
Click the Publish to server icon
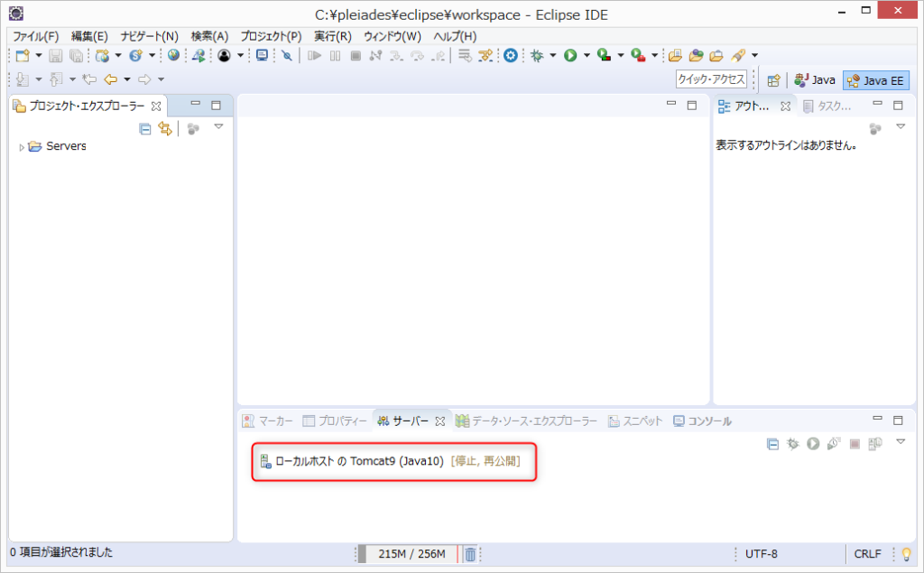click(x=875, y=443)
